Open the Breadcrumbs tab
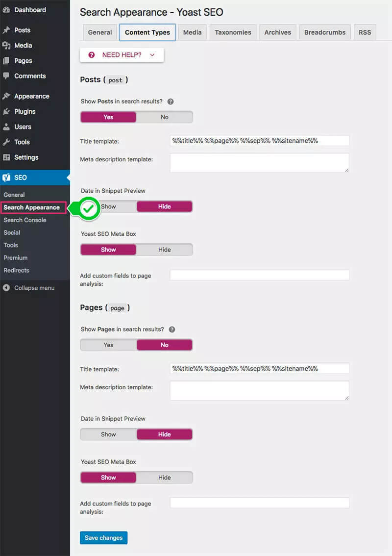The width and height of the screenshot is (392, 556). pyautogui.click(x=324, y=32)
